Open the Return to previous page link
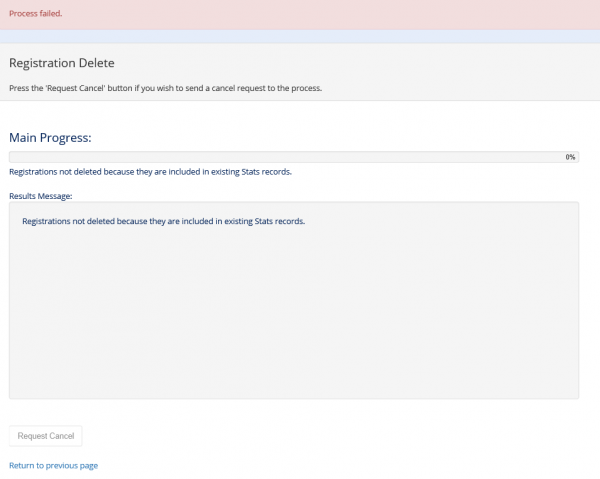Viewport: 600px width, 479px height. 54,466
